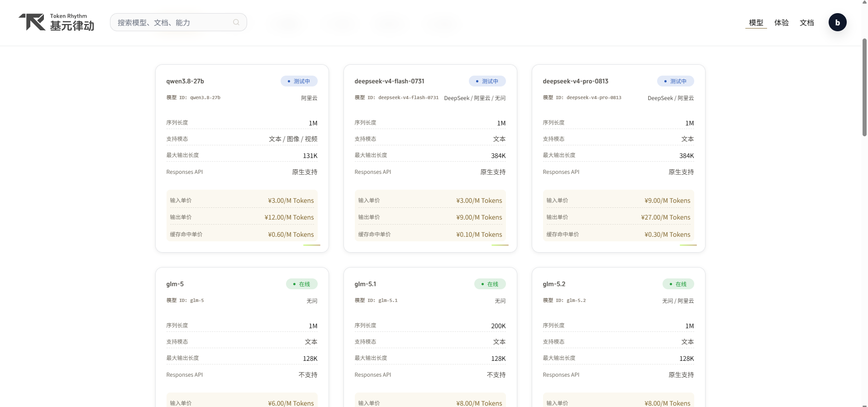Viewport: 868px width, 407px height.
Task: Open the deepseek-v4-pro-0813 model title
Action: [575, 81]
